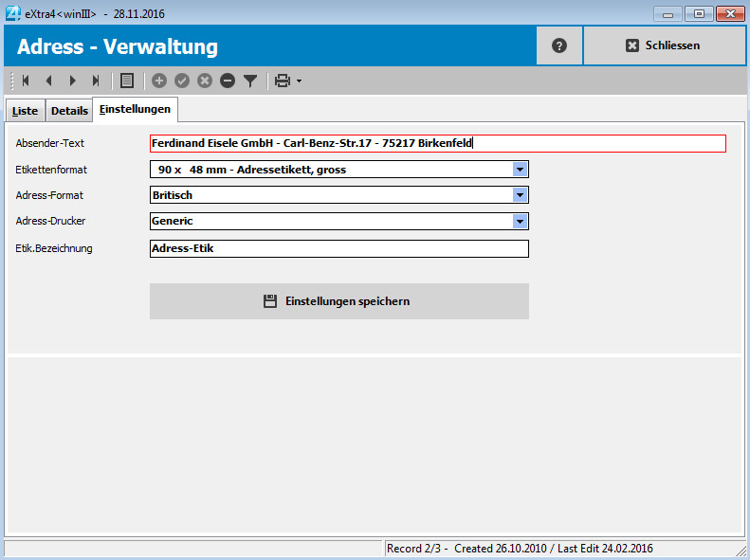Open the filter funnel tool
This screenshot has width=750, height=560.
(250, 81)
